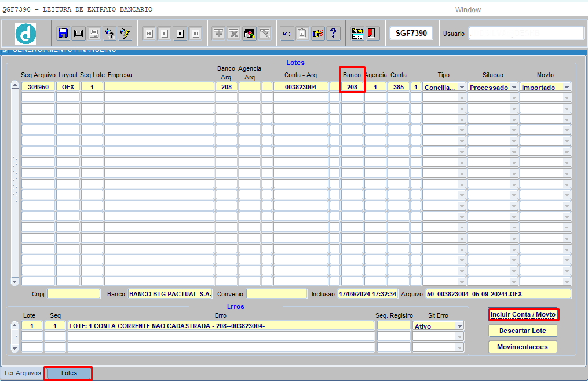Screen dimensions: 588x381
Task: Click the Usuario input field
Action: point(526,34)
